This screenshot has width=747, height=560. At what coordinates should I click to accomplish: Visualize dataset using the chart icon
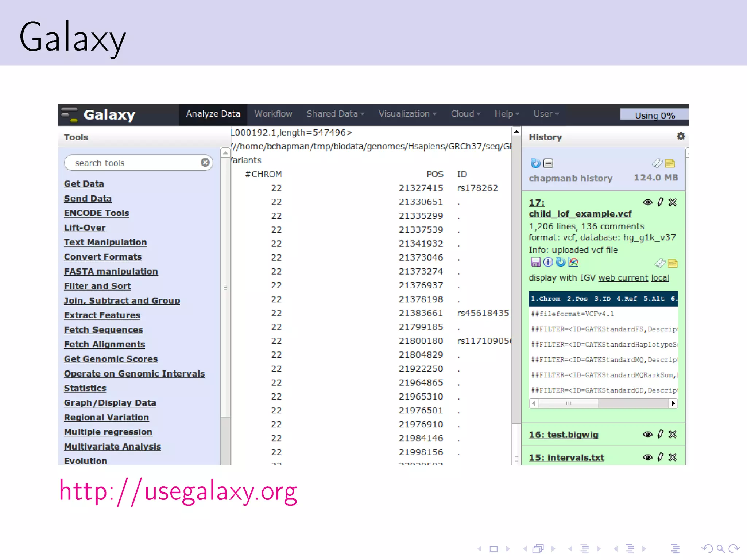click(x=573, y=262)
